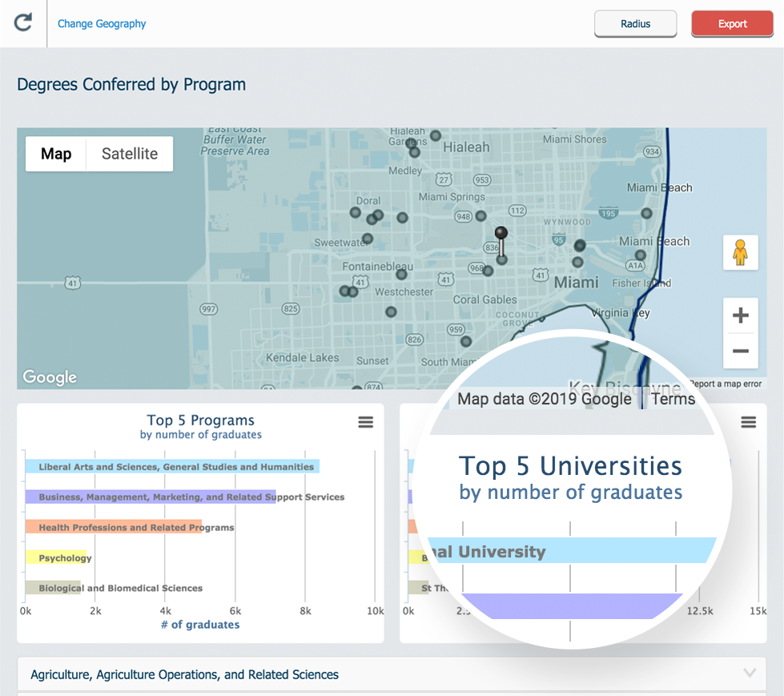
Task: Open the map Terms link
Action: (673, 399)
